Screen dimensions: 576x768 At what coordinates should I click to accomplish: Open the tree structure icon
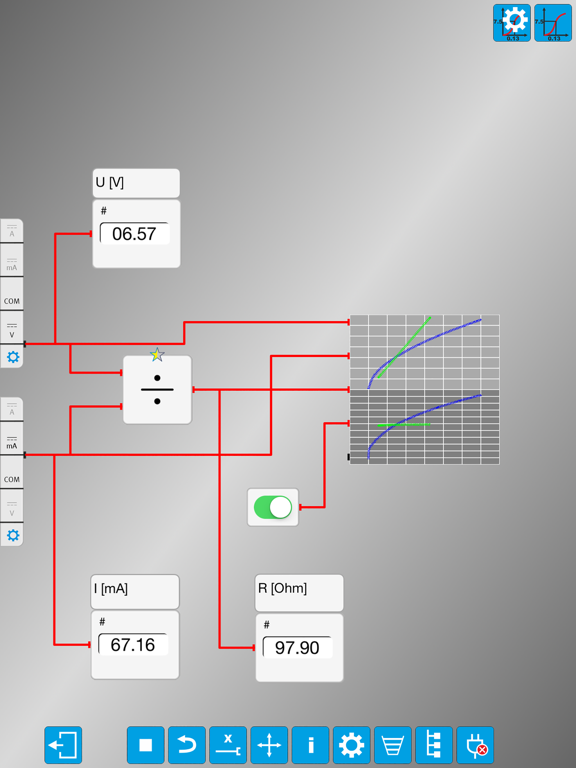click(x=434, y=745)
